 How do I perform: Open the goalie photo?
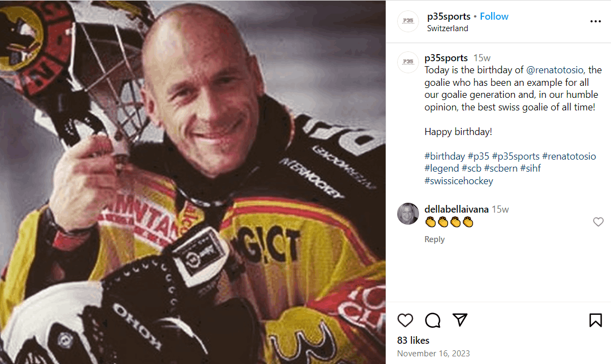pyautogui.click(x=193, y=182)
